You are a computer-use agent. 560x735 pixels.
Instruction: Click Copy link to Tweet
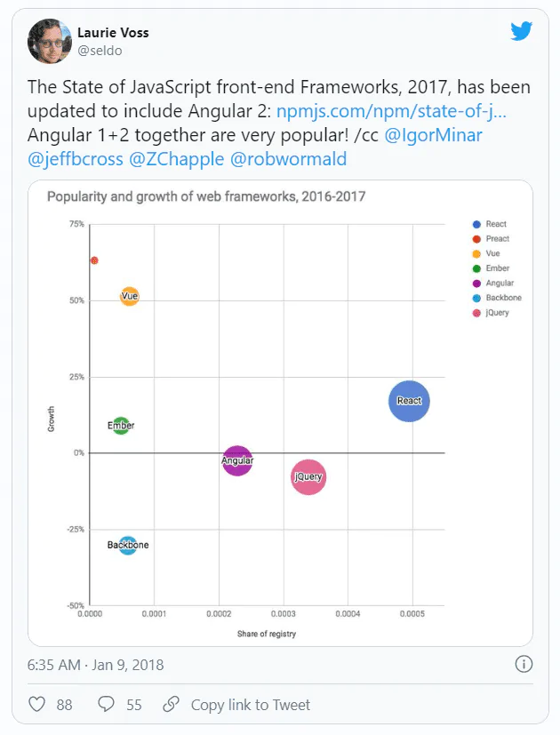[251, 705]
